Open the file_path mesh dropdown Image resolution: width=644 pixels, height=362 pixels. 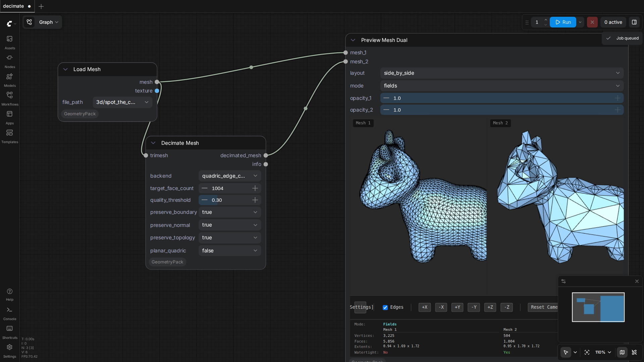[x=122, y=102]
